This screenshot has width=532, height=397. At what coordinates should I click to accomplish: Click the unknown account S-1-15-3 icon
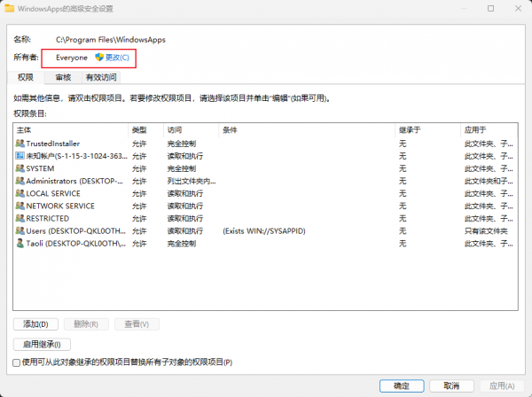pyautogui.click(x=20, y=156)
